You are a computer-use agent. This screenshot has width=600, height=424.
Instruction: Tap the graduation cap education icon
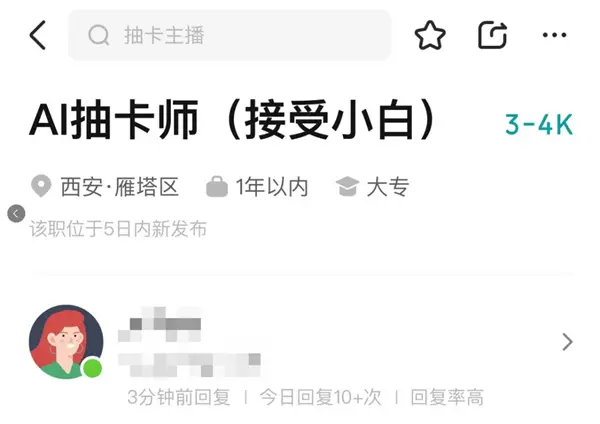(x=347, y=187)
